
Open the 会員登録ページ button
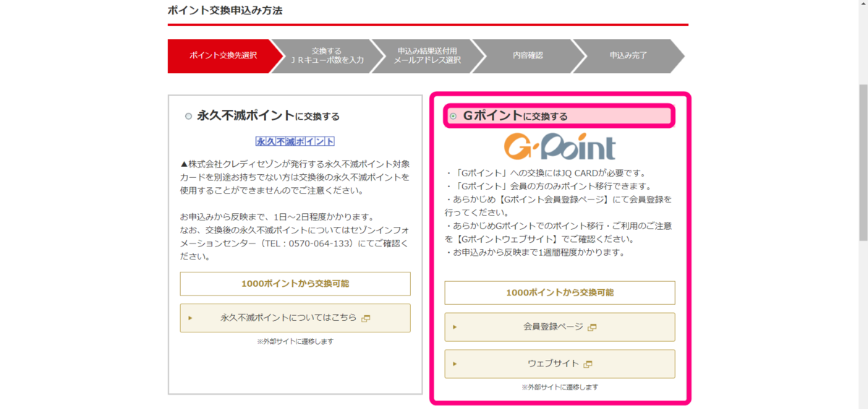[560, 327]
